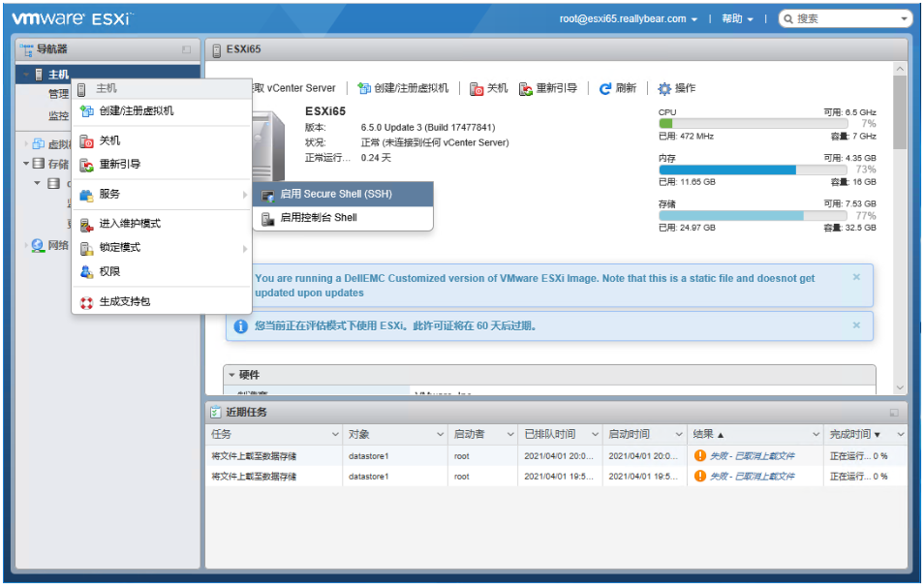Open the 结果 column filter dropdown

click(x=816, y=433)
